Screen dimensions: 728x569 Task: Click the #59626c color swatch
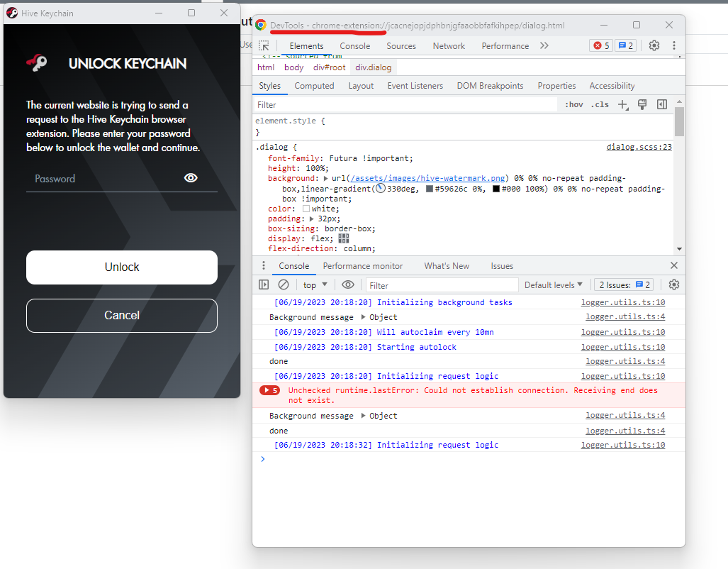tap(430, 189)
